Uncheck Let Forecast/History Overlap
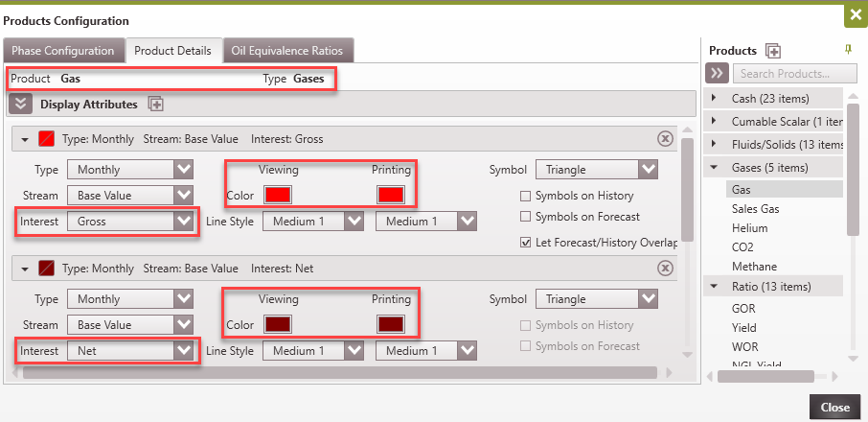This screenshot has height=422, width=868. point(525,243)
